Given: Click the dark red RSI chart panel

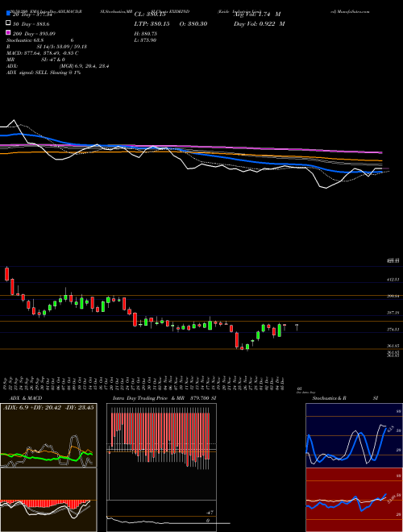Looking at the screenshot, I should tap(354, 500).
